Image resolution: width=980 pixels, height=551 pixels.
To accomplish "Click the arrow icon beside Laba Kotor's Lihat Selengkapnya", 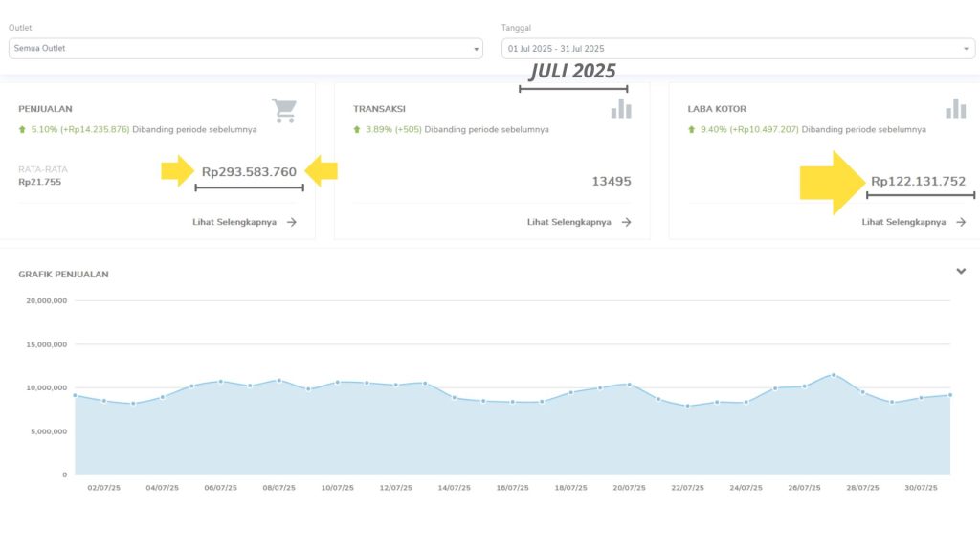I will click(x=961, y=222).
